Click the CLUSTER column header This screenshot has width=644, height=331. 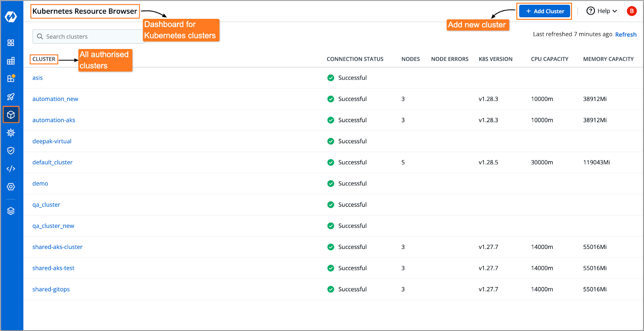44,59
